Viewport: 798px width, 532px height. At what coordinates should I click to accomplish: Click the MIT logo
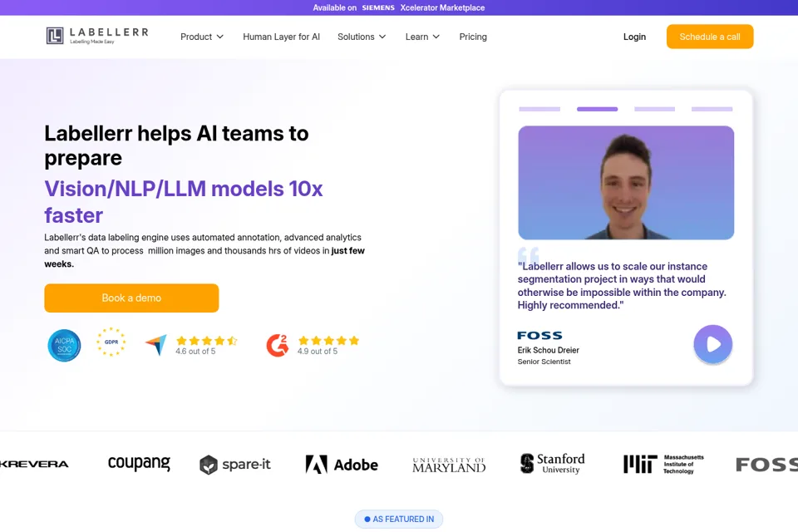point(663,464)
